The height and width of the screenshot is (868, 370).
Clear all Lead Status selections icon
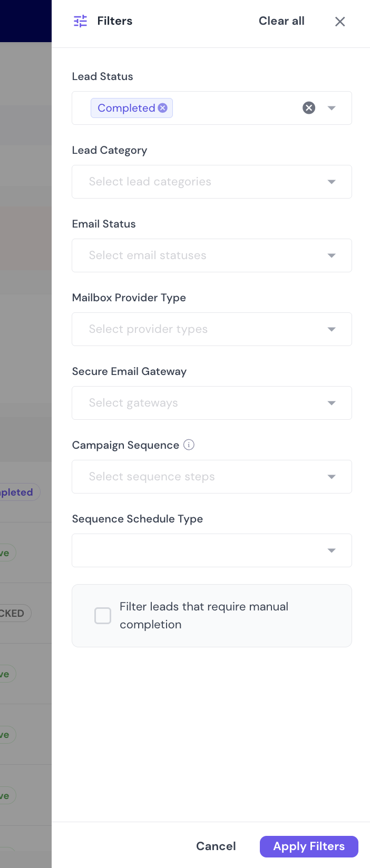pos(309,108)
